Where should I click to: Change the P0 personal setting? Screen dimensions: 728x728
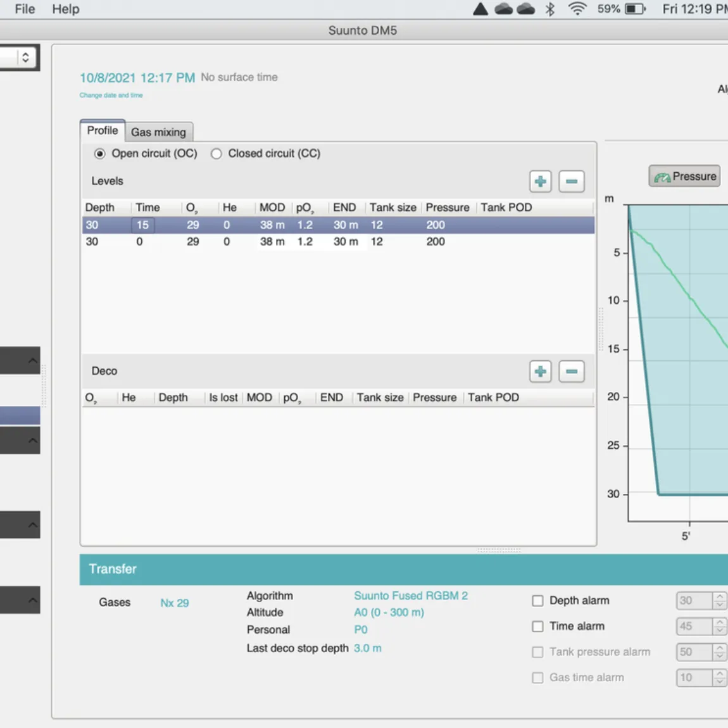pyautogui.click(x=361, y=630)
